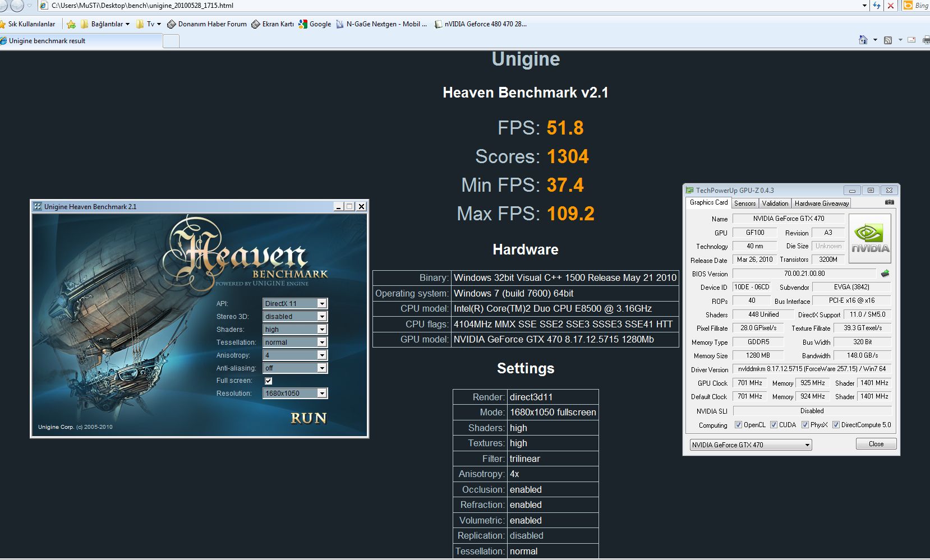Viewport: 930px width, 560px height.
Task: Open the Ekran Kartı bookmark
Action: point(273,24)
